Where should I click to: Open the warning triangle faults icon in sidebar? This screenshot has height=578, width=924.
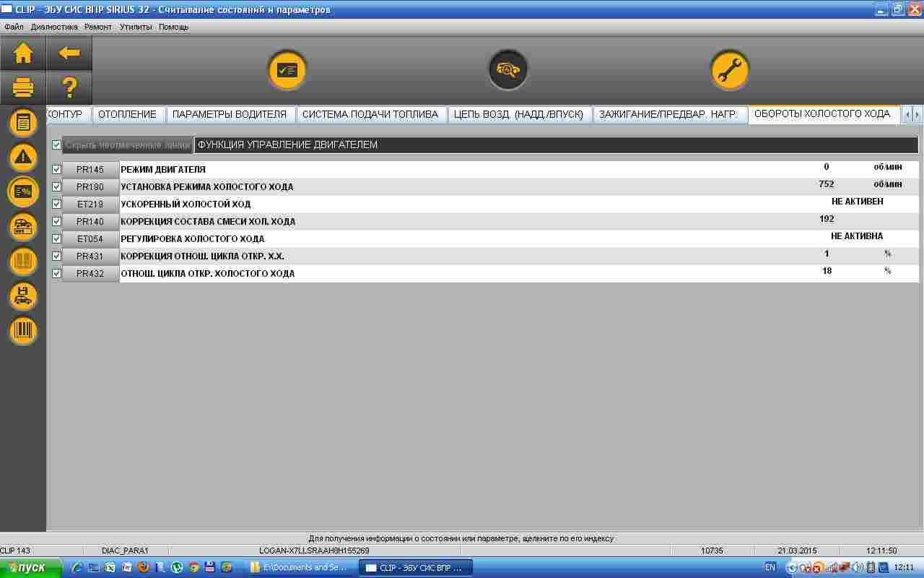(23, 157)
